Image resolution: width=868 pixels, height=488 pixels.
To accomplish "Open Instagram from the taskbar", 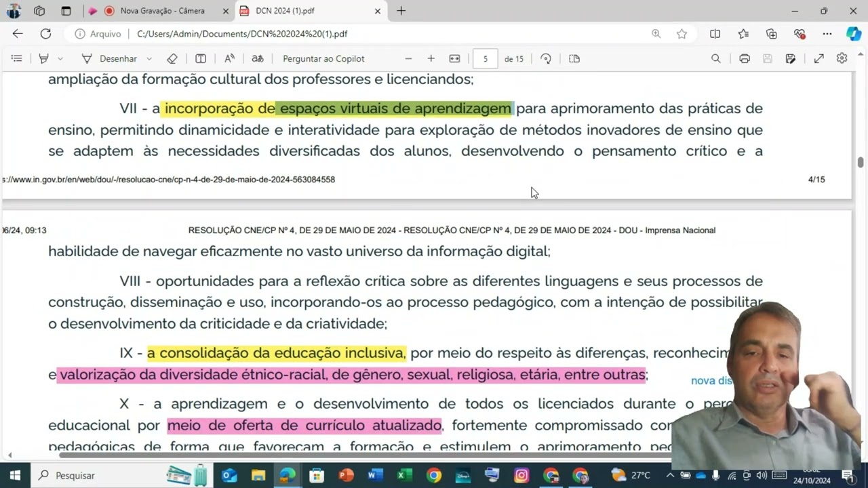I will click(x=521, y=475).
